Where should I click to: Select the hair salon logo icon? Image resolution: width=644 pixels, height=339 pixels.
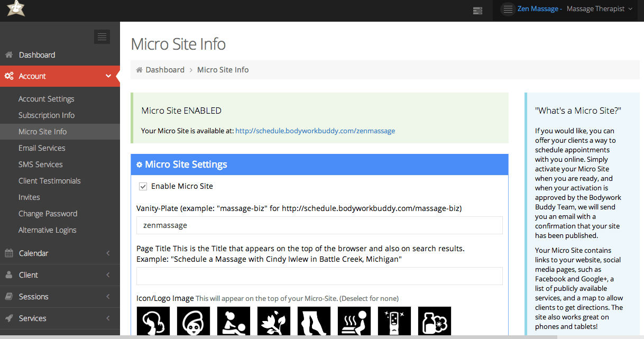[153, 320]
